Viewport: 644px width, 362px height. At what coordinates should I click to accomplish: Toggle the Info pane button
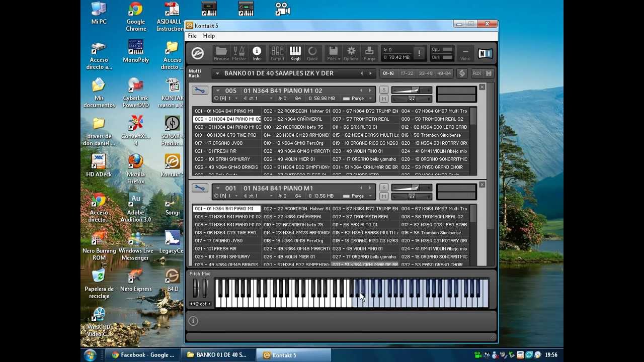[x=257, y=53]
